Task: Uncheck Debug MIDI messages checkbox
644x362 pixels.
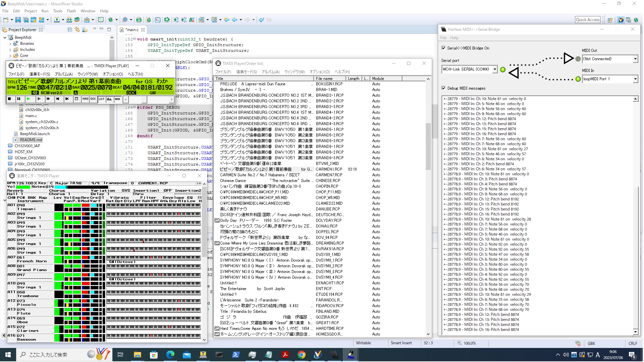Action: [444, 88]
